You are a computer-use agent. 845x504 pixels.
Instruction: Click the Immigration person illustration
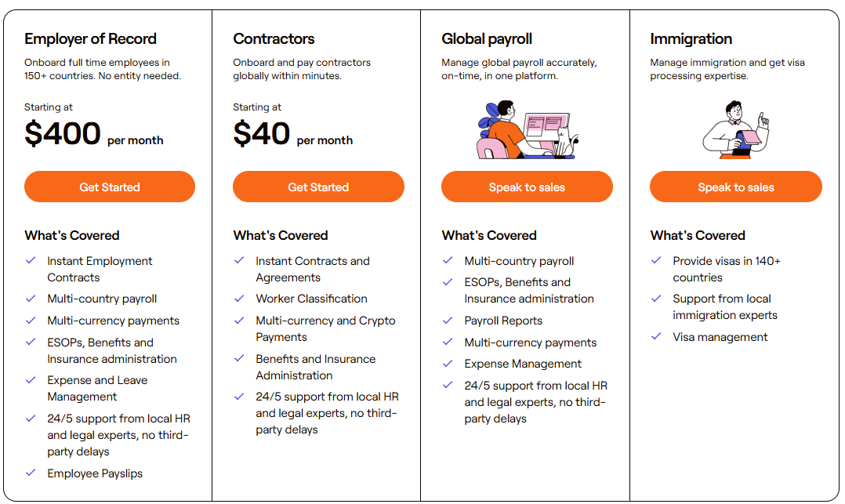(x=735, y=130)
